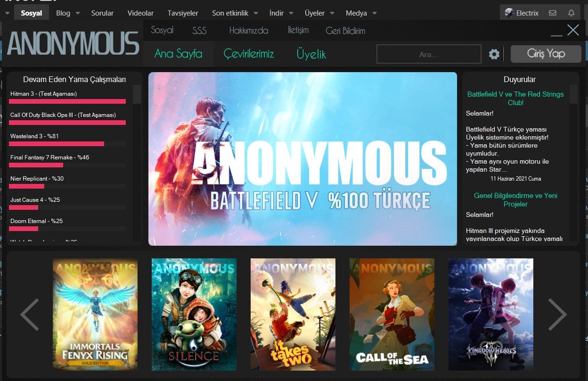The image size is (588, 381).
Task: Open the S.S.S link
Action: pyautogui.click(x=199, y=31)
